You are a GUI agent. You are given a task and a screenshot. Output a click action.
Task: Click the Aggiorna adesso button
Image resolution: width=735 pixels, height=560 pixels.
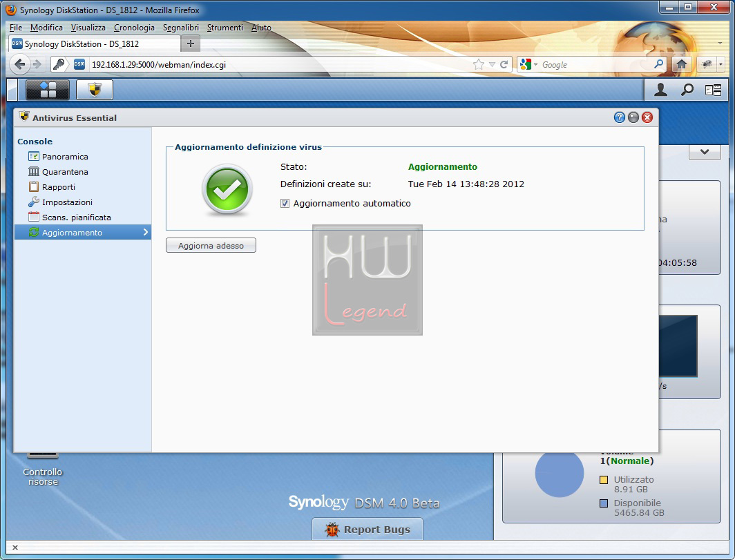pos(211,246)
